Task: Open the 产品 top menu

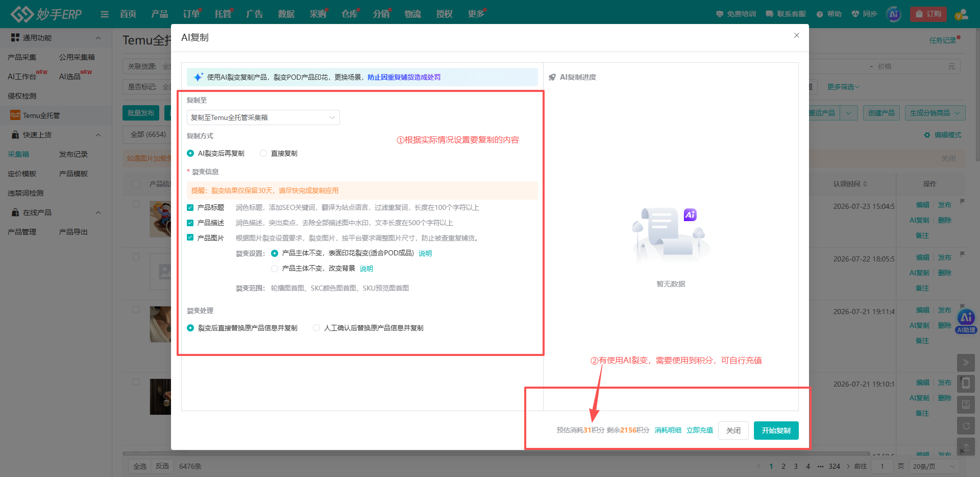Action: pos(160,14)
